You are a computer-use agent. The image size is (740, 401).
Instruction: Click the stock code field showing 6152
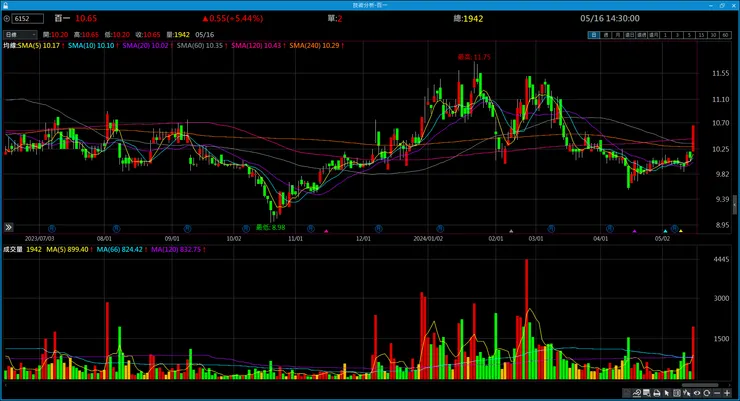coord(27,18)
